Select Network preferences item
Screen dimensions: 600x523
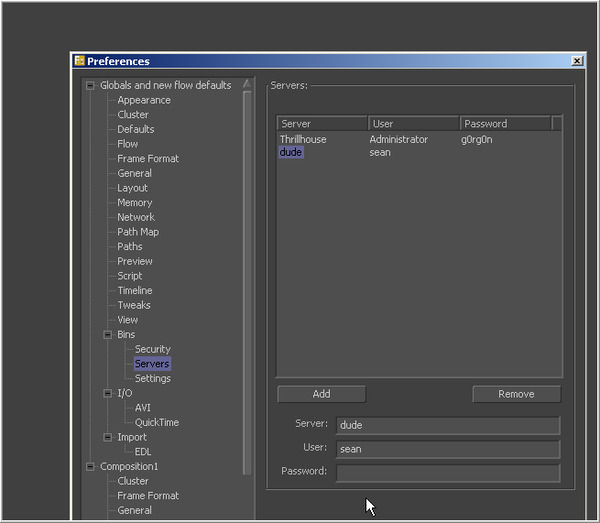[136, 217]
